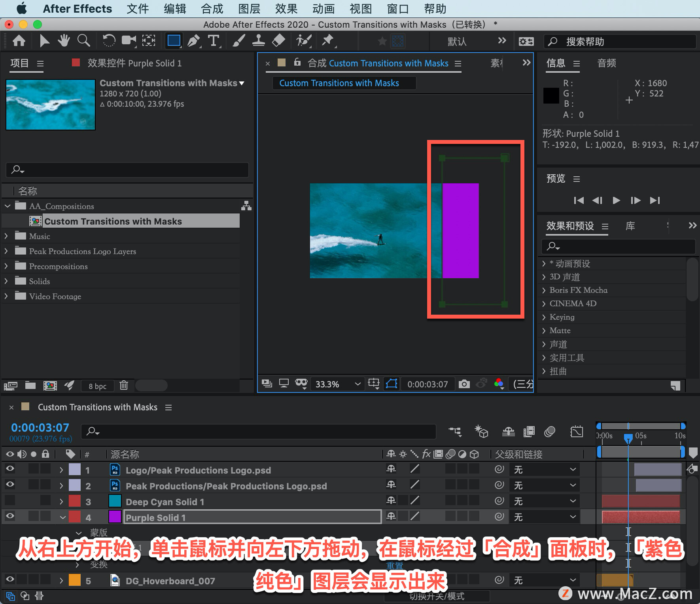This screenshot has height=604, width=700.
Task: Enable Motion Blur for timeline layers
Action: pos(550,431)
